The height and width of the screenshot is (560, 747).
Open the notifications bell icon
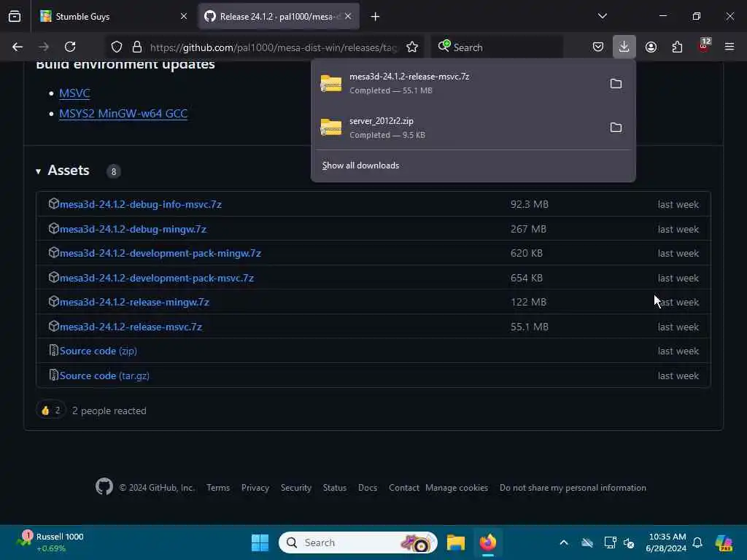click(697, 542)
